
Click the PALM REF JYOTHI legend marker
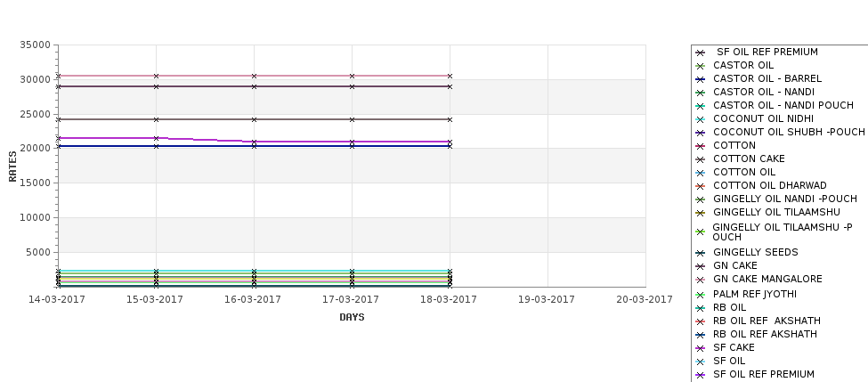click(x=701, y=295)
